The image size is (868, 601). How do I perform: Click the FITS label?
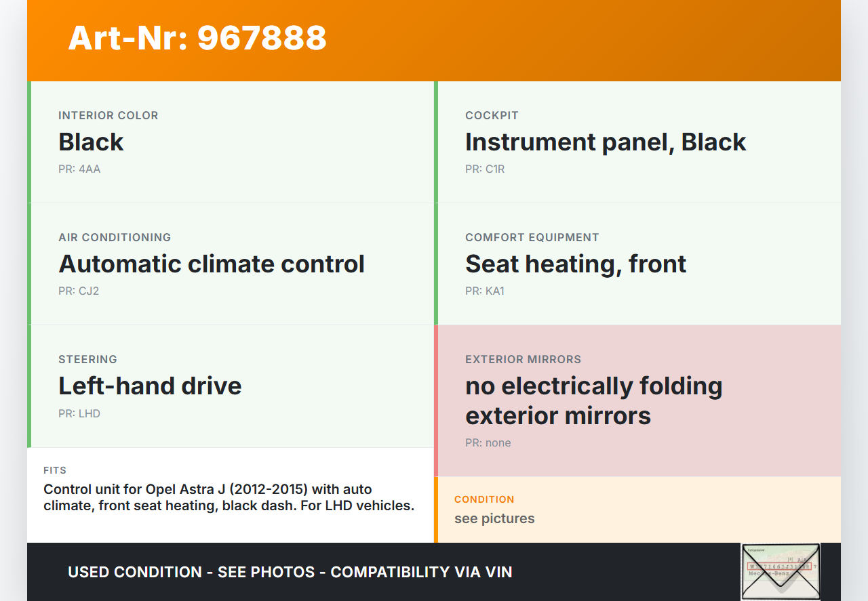(55, 470)
